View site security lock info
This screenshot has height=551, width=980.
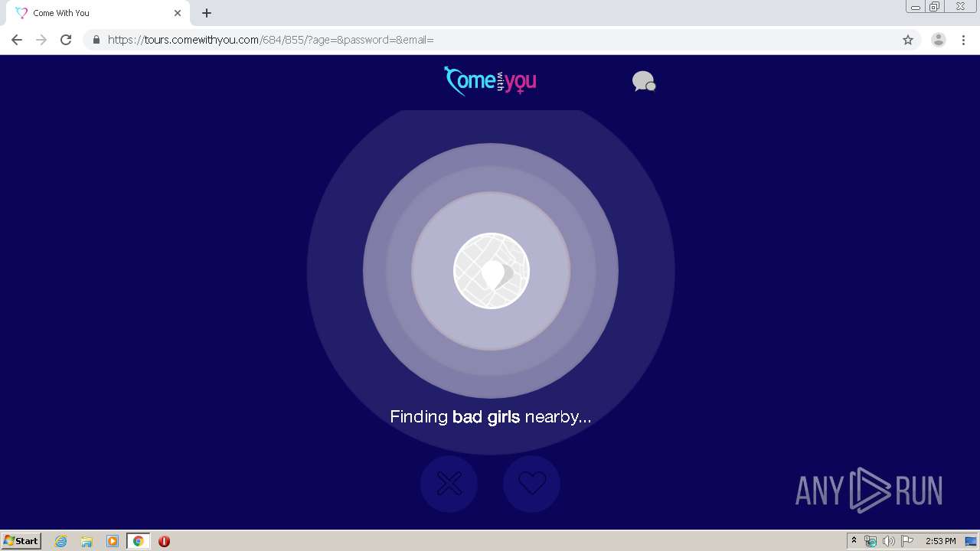click(x=96, y=40)
